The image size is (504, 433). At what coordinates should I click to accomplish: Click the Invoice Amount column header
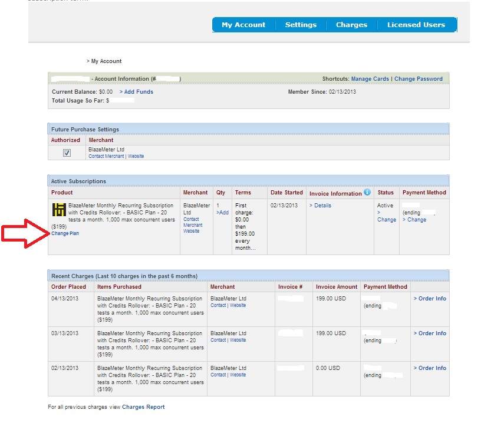[x=337, y=286]
